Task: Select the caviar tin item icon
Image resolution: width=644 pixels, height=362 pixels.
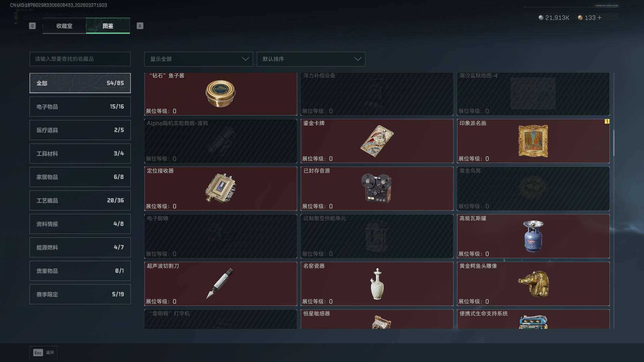Action: (220, 94)
